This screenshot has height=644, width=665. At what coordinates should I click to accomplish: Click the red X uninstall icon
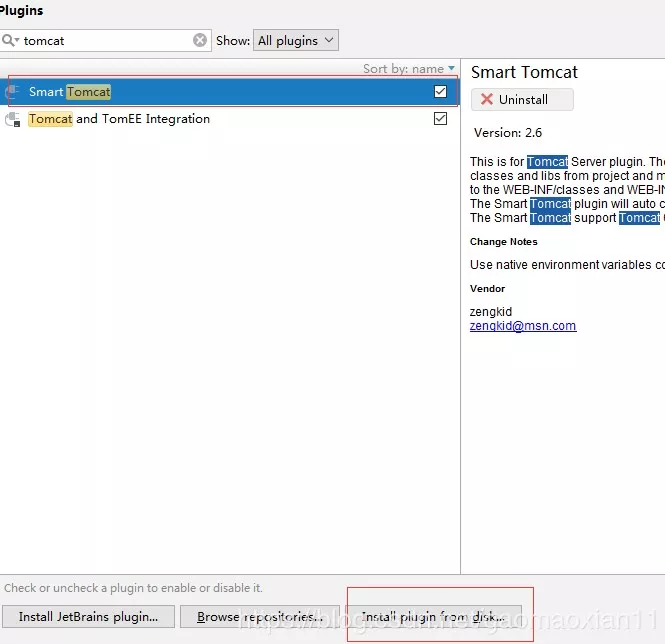tap(486, 99)
